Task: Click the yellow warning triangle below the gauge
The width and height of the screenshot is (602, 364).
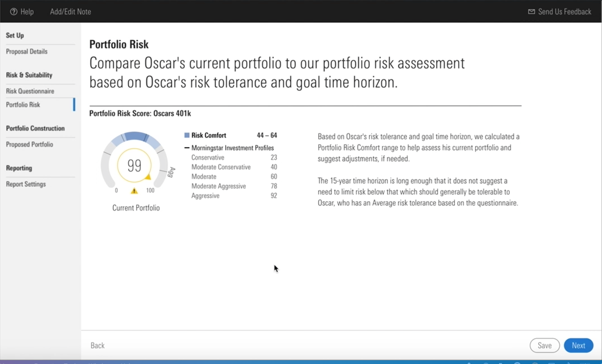Action: pyautogui.click(x=134, y=191)
